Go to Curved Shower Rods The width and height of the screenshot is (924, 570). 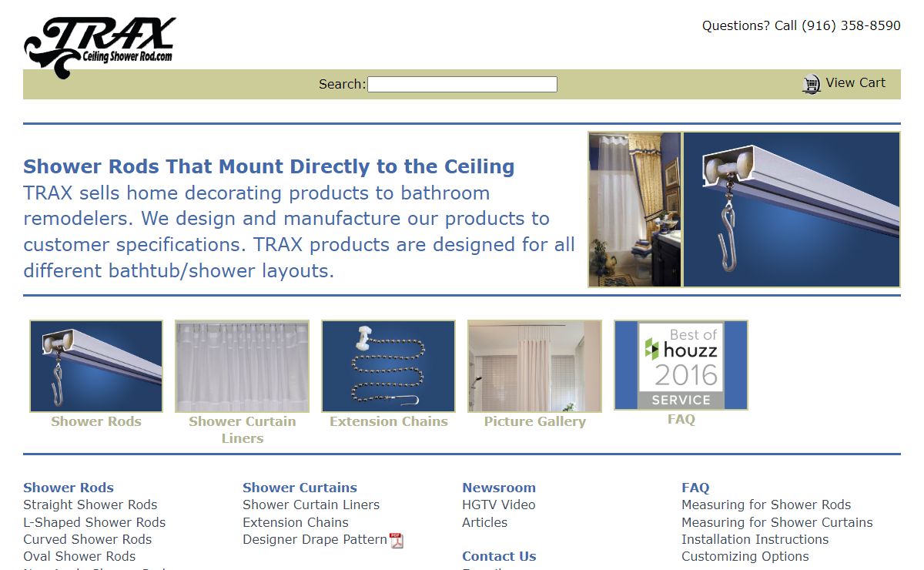coord(88,539)
